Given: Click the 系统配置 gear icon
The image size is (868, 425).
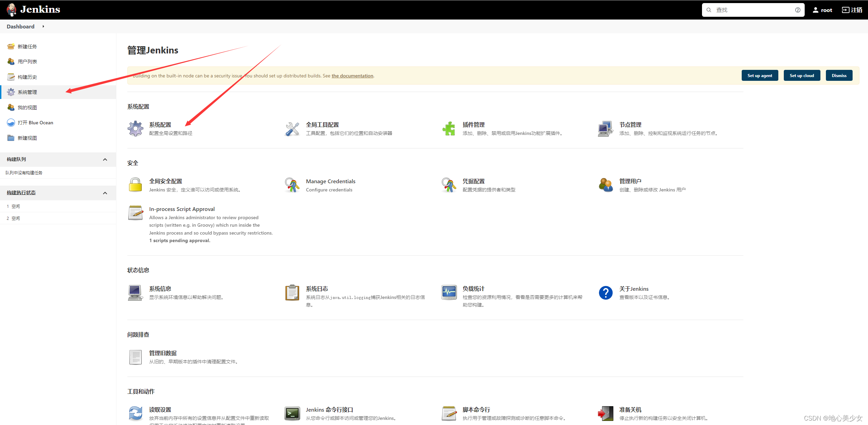Looking at the screenshot, I should (x=136, y=129).
